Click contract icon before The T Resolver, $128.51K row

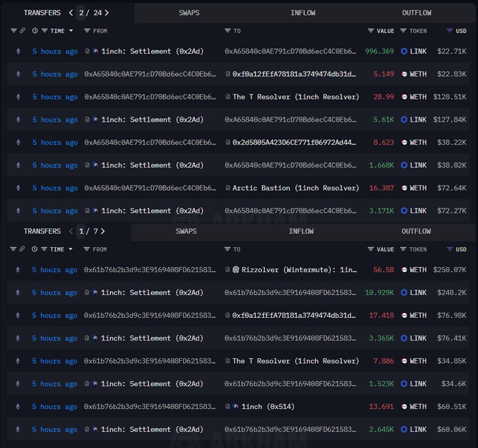click(x=228, y=97)
